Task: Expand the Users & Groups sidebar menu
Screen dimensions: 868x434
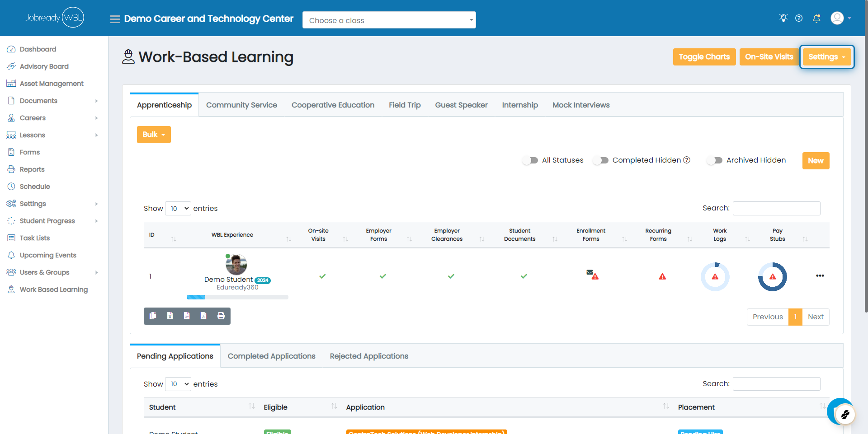Action: click(x=53, y=272)
